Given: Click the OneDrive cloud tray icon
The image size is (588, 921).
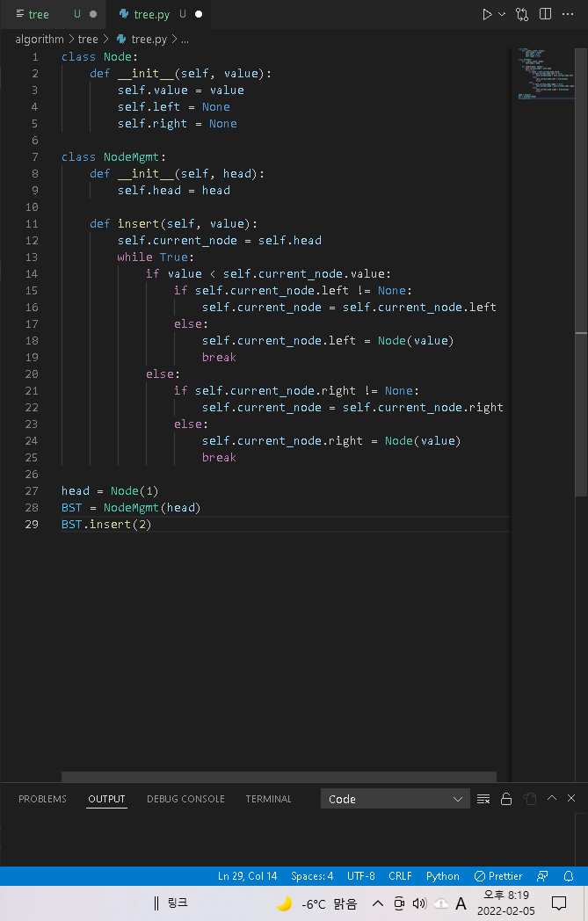Looking at the screenshot, I should 440,903.
